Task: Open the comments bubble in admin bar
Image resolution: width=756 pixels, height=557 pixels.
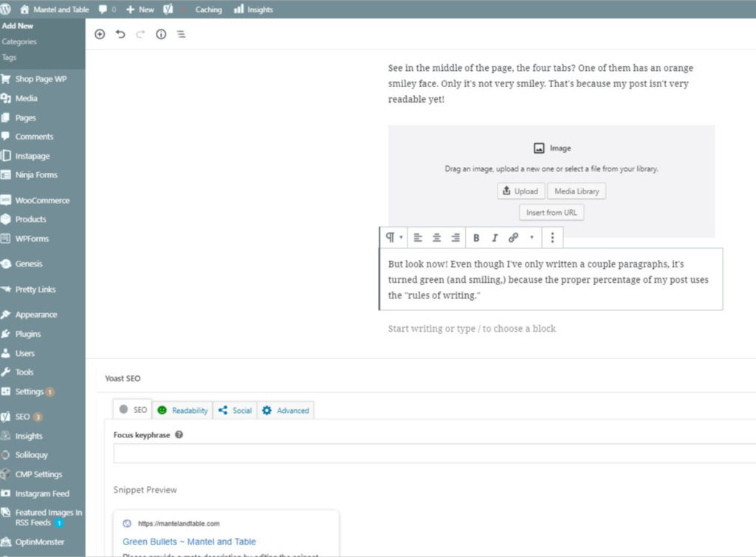Action: tap(107, 9)
